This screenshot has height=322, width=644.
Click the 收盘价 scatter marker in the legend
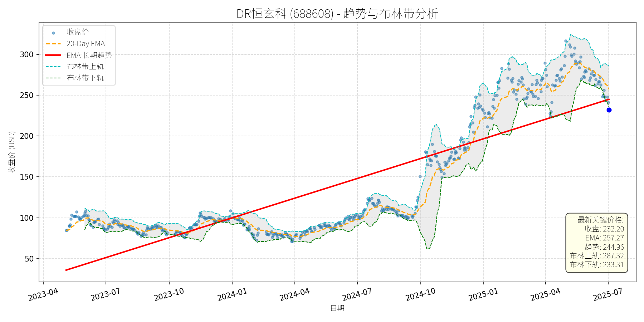53,33
